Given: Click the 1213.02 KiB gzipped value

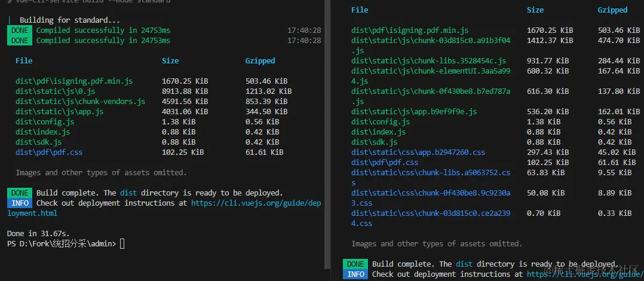Looking at the screenshot, I should click(x=268, y=91).
